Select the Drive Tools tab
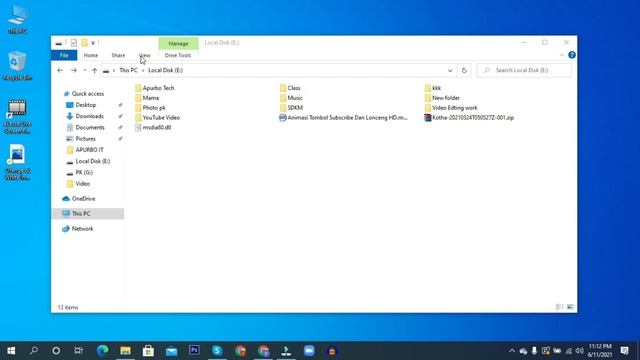Image resolution: width=640 pixels, height=360 pixels. point(178,55)
